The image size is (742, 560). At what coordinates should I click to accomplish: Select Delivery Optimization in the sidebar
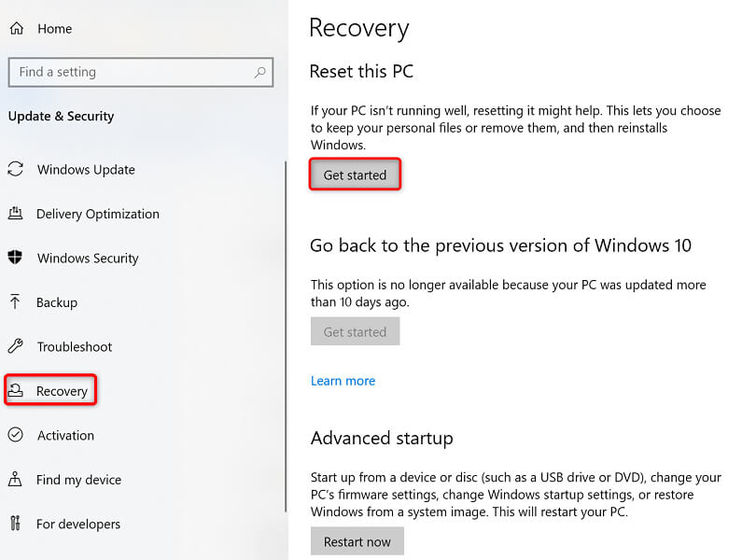tap(97, 214)
